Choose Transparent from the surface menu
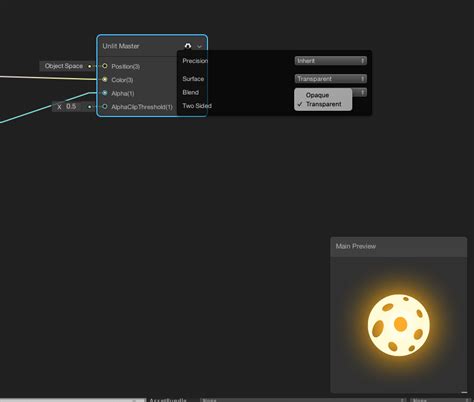This screenshot has height=402, width=474. click(x=323, y=104)
